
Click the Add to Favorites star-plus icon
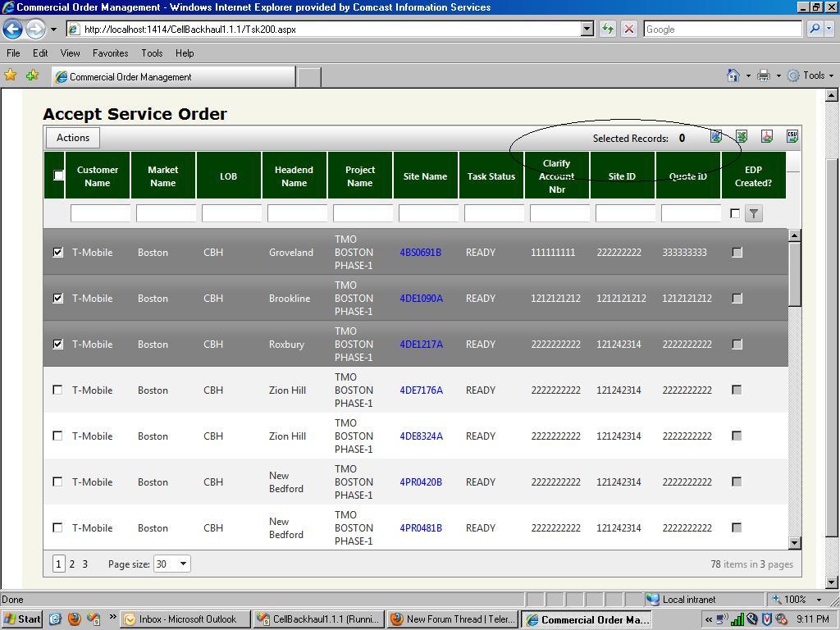point(33,75)
